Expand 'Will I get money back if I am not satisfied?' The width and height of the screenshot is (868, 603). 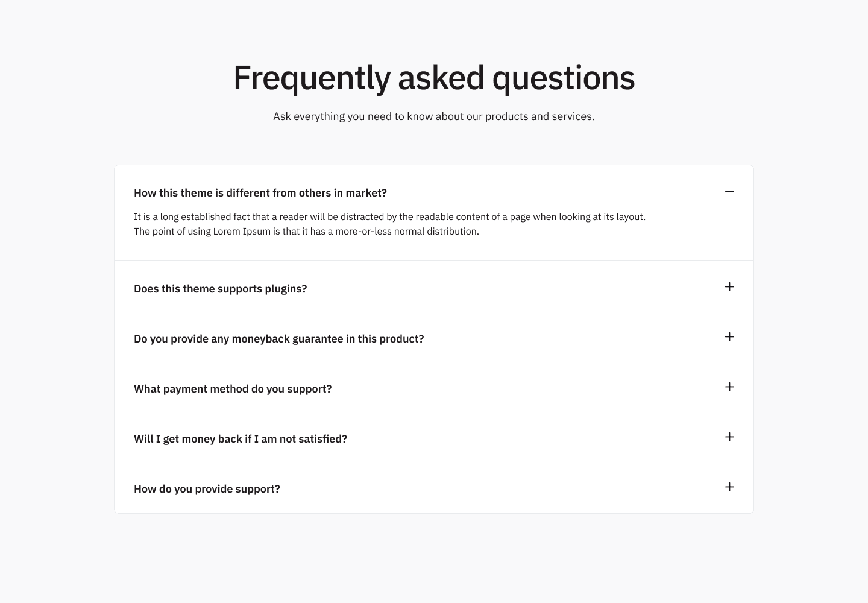click(241, 438)
